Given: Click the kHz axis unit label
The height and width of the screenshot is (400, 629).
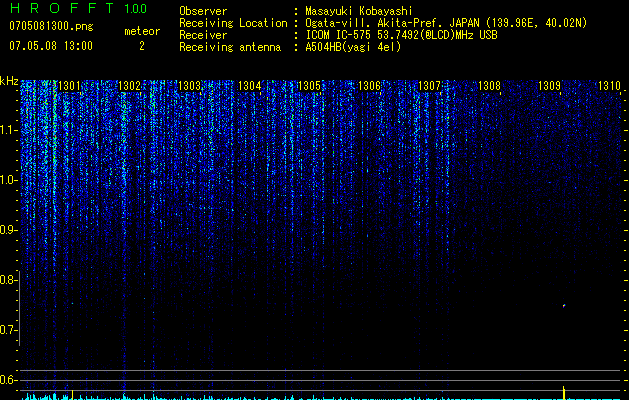Looking at the screenshot, I should coord(9,81).
